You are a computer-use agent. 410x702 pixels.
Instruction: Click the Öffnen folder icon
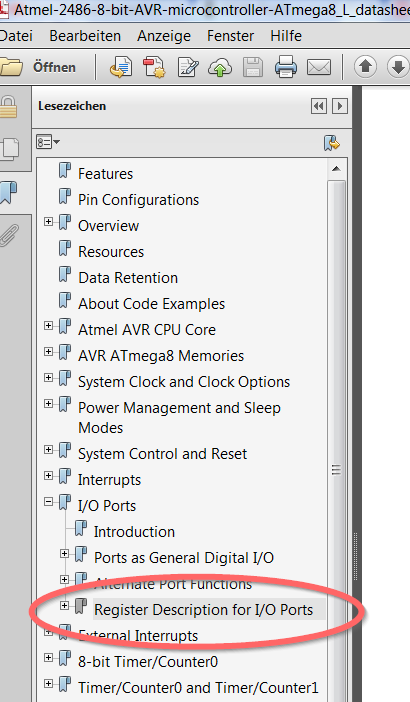point(11,67)
